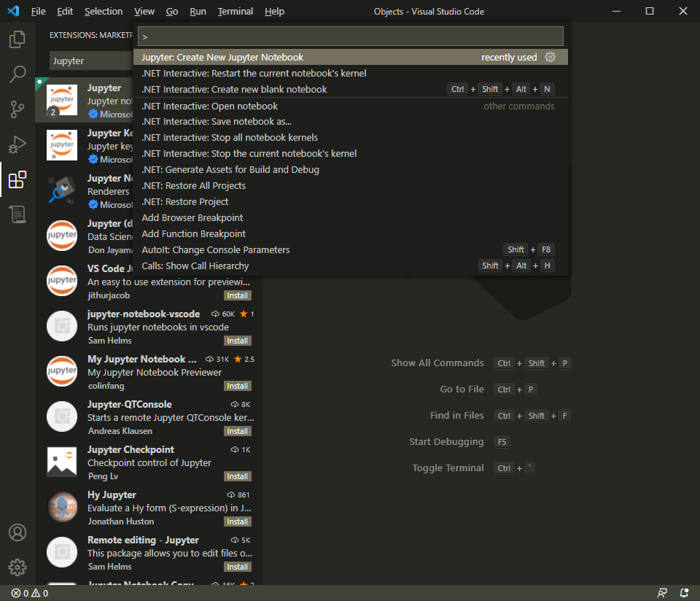The image size is (700, 601).
Task: Install Hy Jupyter extension
Action: tap(238, 521)
